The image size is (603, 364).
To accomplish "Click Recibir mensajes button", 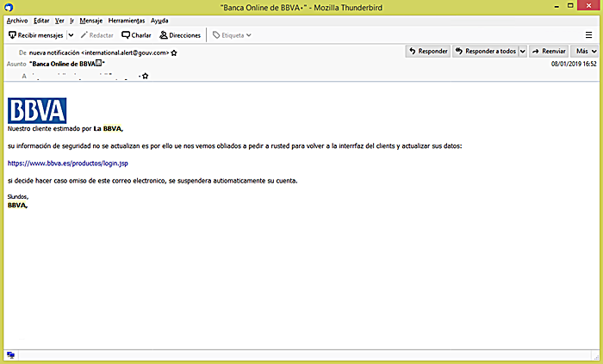I will 36,35.
